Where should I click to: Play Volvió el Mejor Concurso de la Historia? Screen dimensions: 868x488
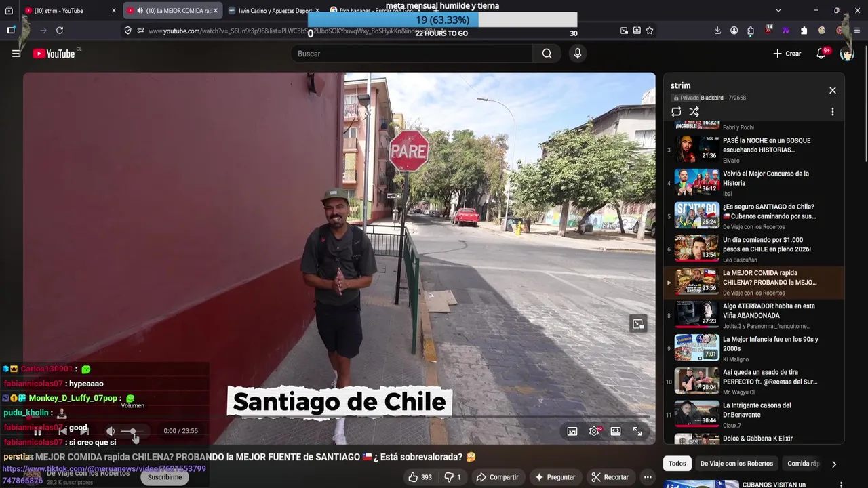pyautogui.click(x=754, y=183)
